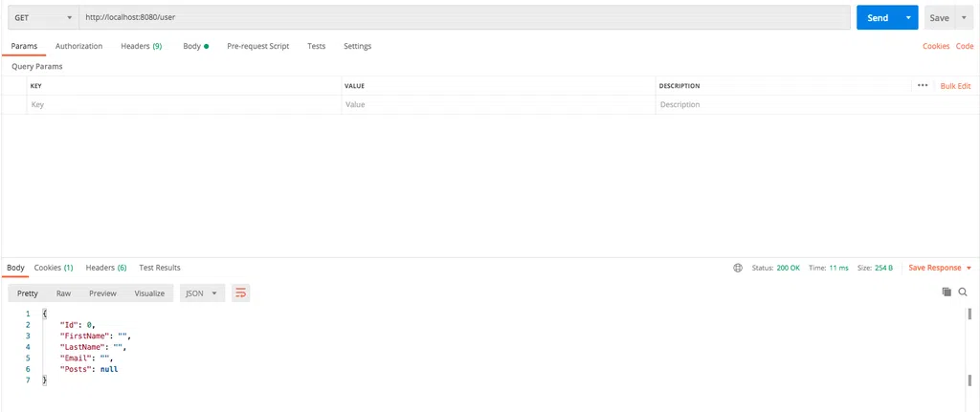Select the response Body tab

[x=15, y=268]
